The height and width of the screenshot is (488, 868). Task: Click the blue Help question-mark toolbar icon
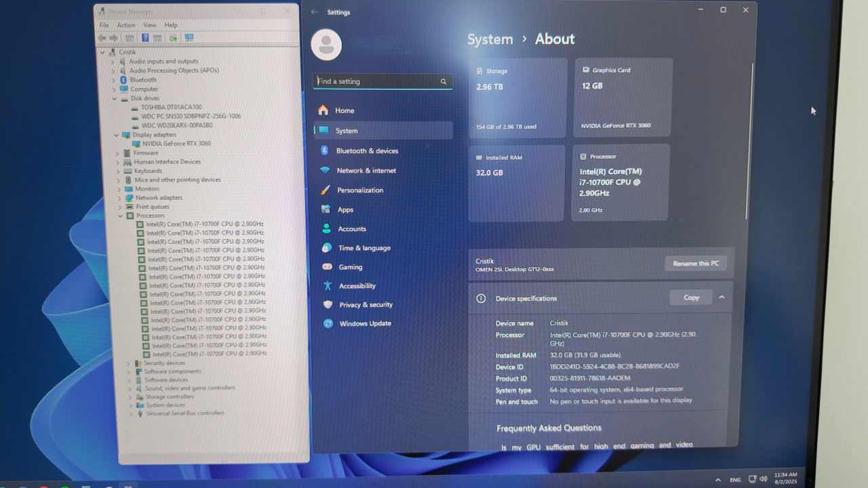pos(145,38)
